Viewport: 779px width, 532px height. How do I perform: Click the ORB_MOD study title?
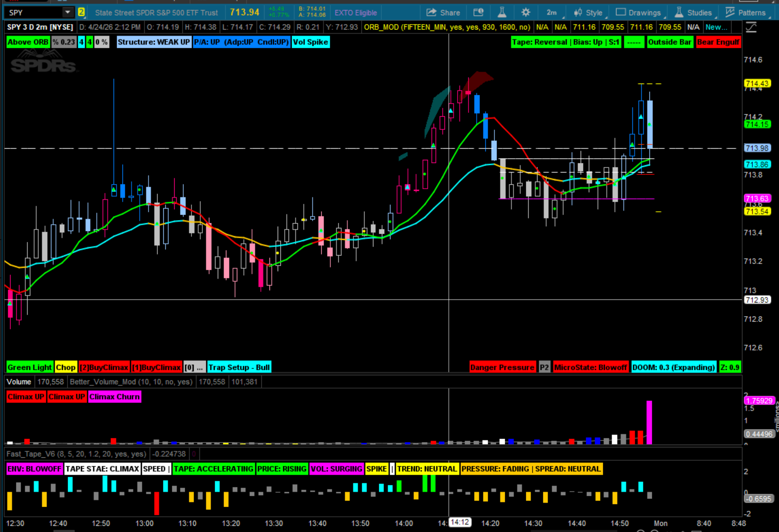click(446, 27)
